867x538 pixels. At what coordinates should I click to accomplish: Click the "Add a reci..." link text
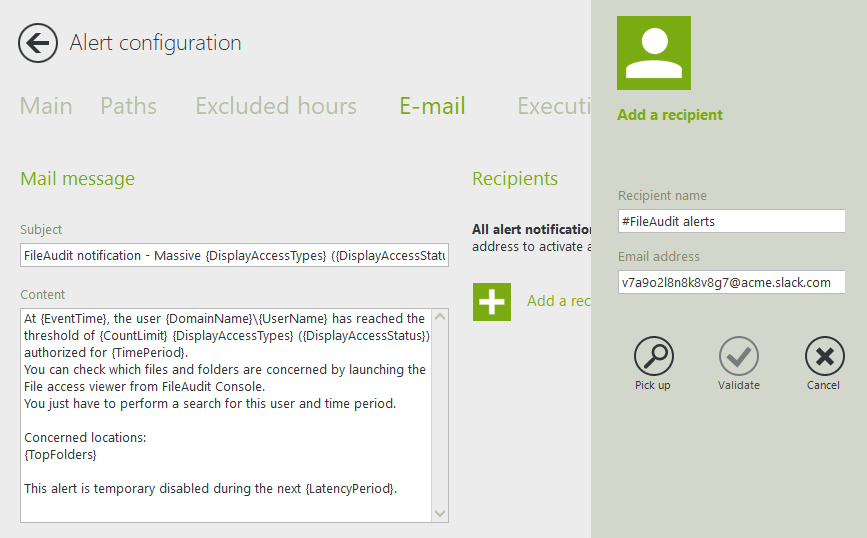558,301
